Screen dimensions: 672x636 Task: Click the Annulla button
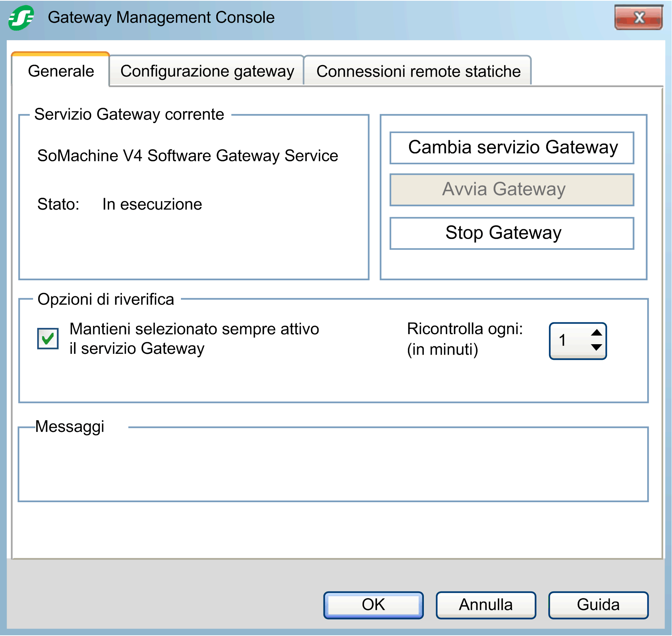[x=486, y=605]
